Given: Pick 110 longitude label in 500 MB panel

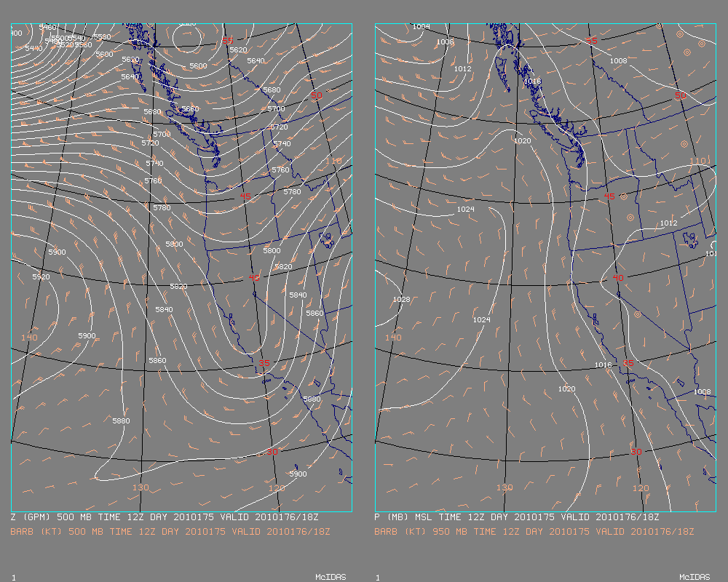Looking at the screenshot, I should 333,161.
